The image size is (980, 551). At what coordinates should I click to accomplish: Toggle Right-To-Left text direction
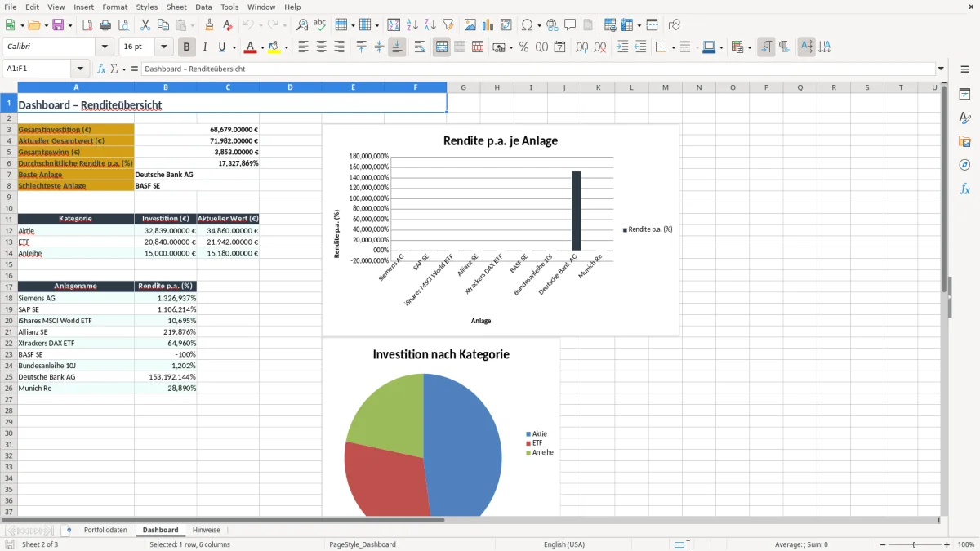click(x=784, y=47)
